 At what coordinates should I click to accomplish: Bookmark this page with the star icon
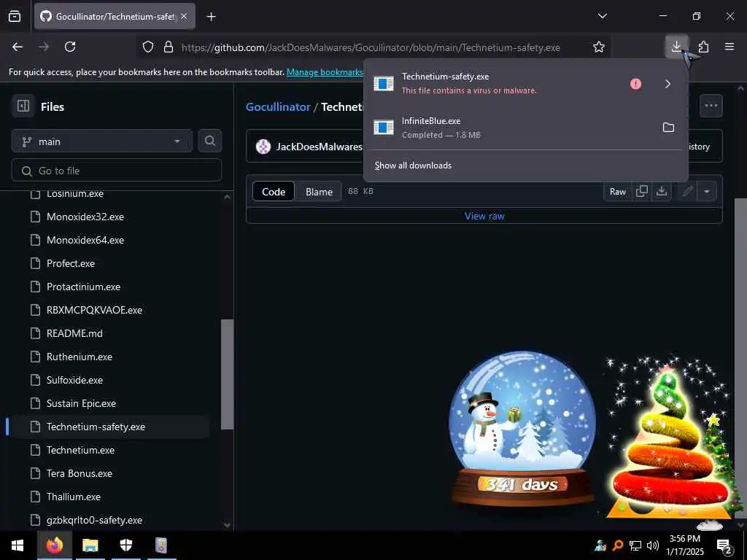pyautogui.click(x=599, y=47)
